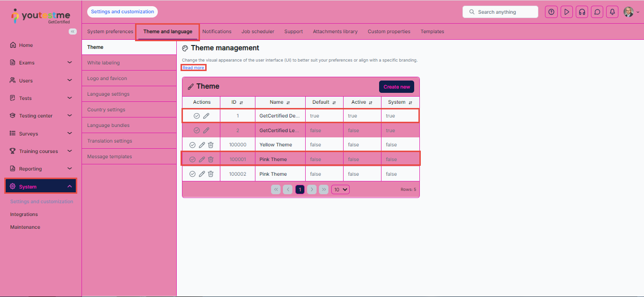Switch to the Notifications tab
This screenshot has height=297, width=644.
(x=217, y=32)
